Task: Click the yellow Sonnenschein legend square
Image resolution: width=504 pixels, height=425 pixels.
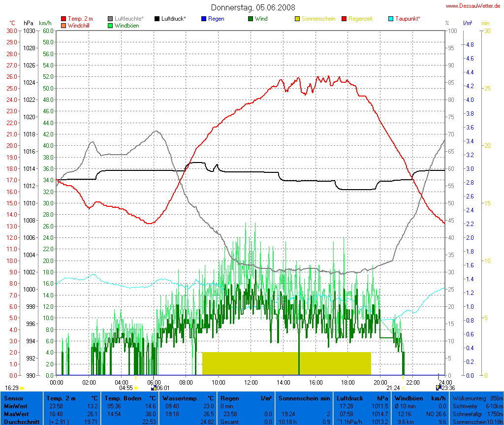Action: (297, 19)
